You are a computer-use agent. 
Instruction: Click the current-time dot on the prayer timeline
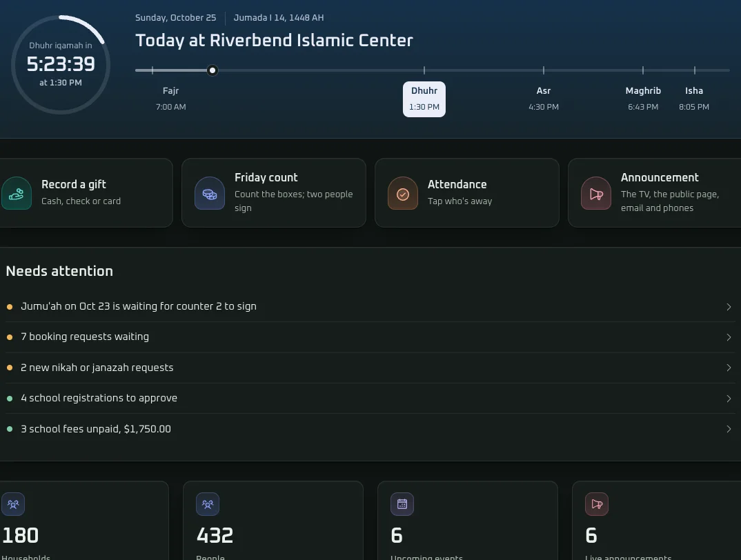tap(213, 70)
